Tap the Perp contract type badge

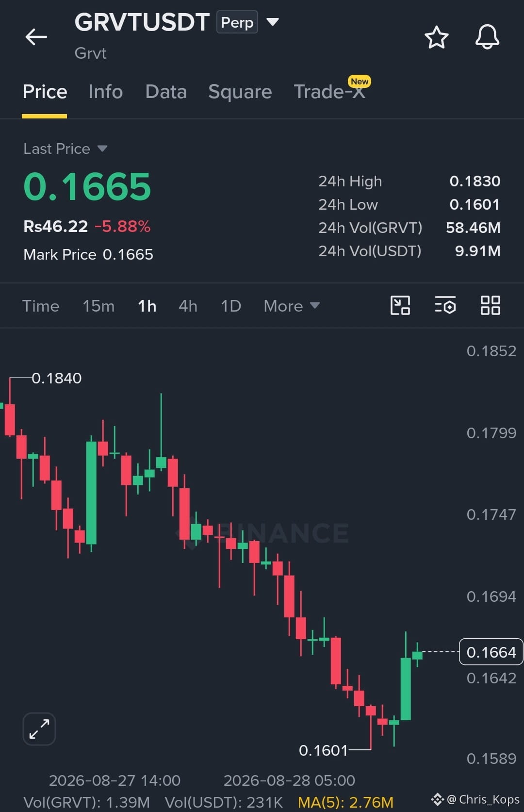[x=237, y=22]
